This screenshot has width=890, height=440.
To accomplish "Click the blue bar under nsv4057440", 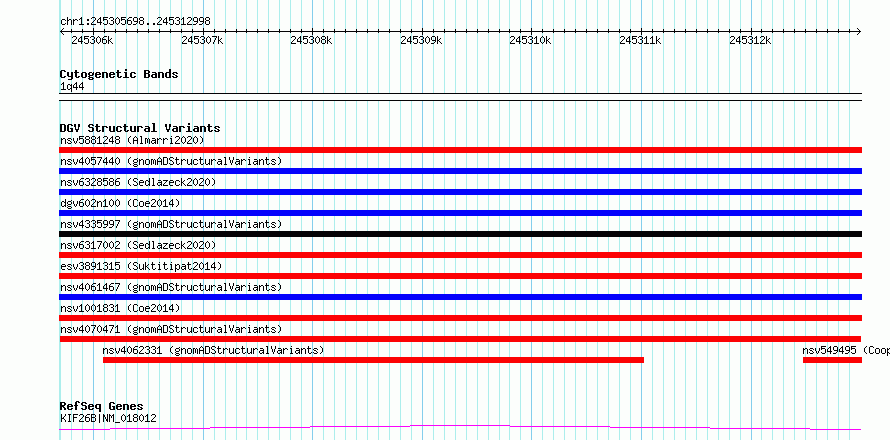I will [461, 171].
